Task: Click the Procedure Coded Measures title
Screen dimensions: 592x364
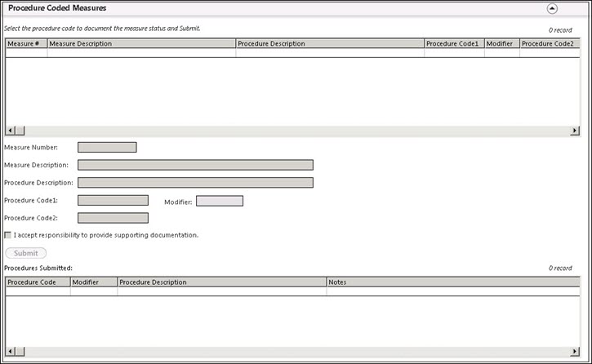Action: [x=57, y=8]
